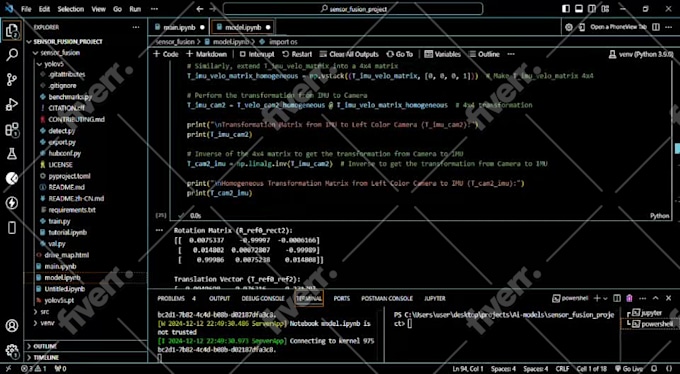Open new terminal launch profile dropdown
This screenshot has width=680, height=374.
(605, 299)
